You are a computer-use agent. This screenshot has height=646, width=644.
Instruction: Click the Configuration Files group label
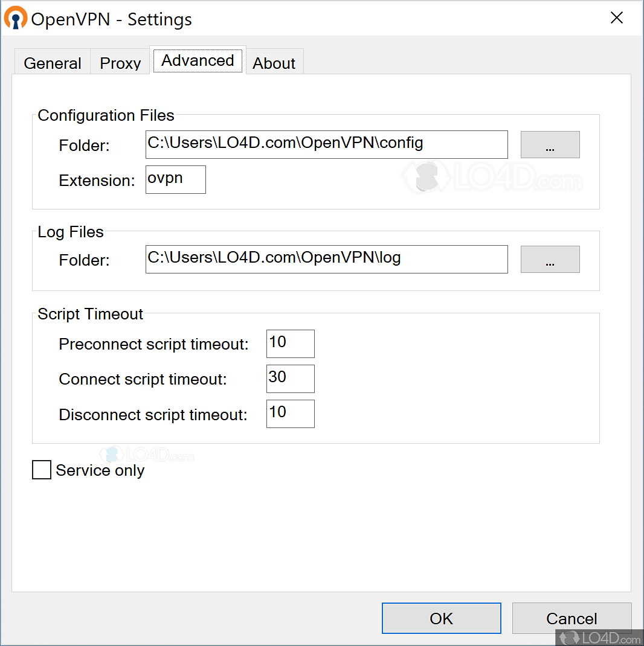pos(106,115)
